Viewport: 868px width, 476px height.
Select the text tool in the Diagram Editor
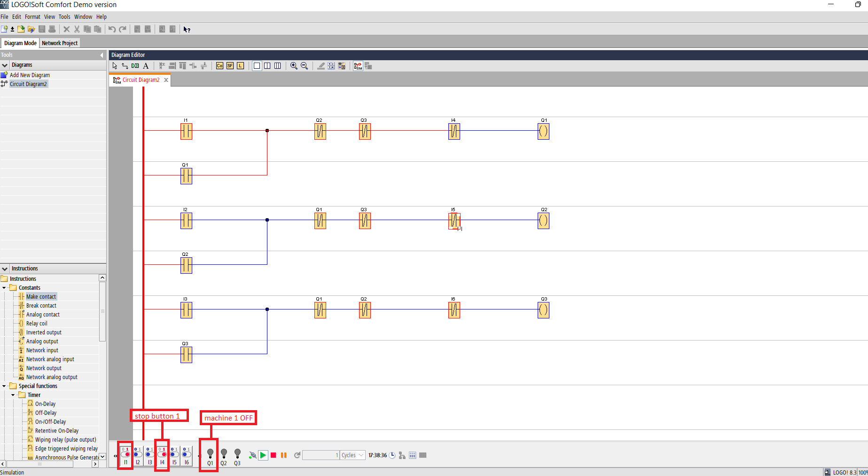tap(146, 66)
